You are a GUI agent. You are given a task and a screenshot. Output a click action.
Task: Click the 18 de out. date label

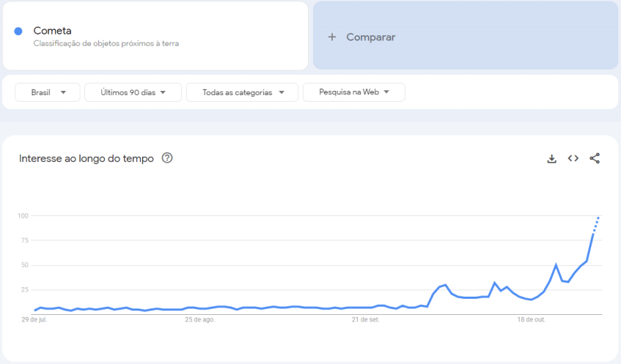531,319
